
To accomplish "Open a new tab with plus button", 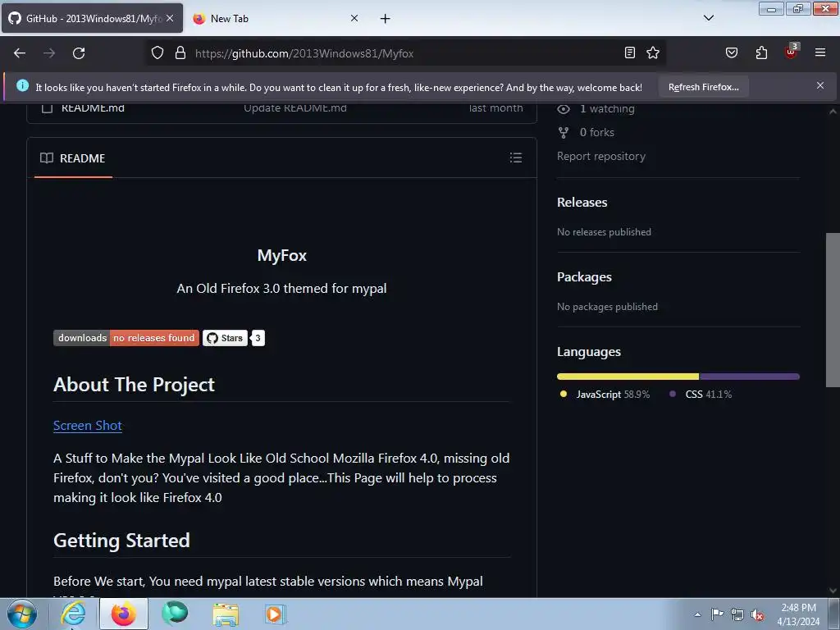I will [386, 19].
